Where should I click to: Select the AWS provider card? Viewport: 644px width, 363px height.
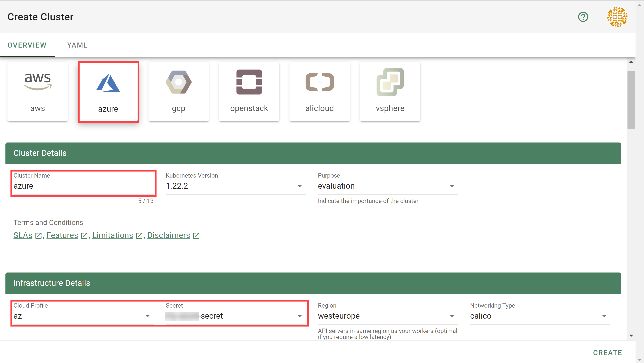pos(37,92)
